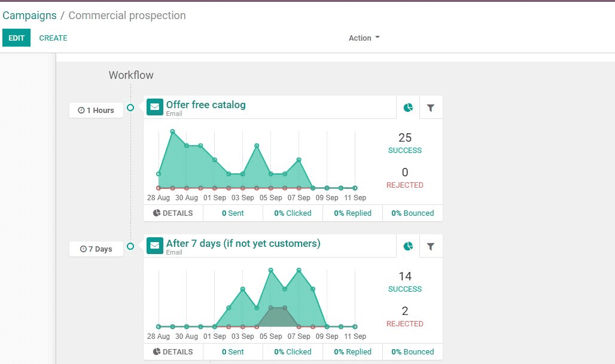
Task: Click the 1 Hours trigger label
Action: 96,111
